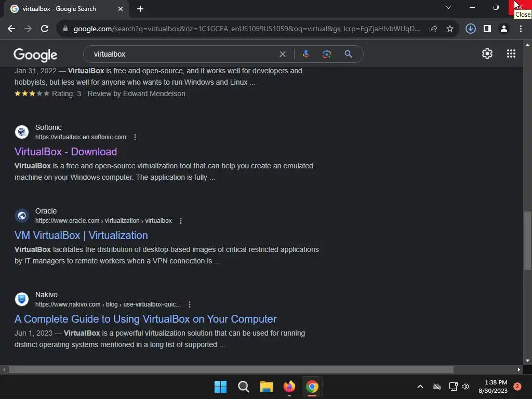Open Complete Guide to Using VirtualBox link
Screen dimensions: 532x399
pyautogui.click(x=145, y=319)
